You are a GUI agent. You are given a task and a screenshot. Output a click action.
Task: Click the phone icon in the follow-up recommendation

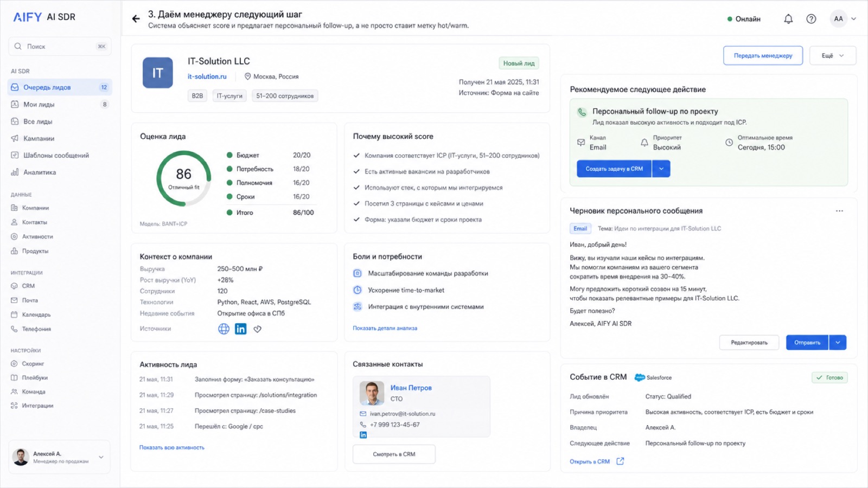pyautogui.click(x=582, y=112)
